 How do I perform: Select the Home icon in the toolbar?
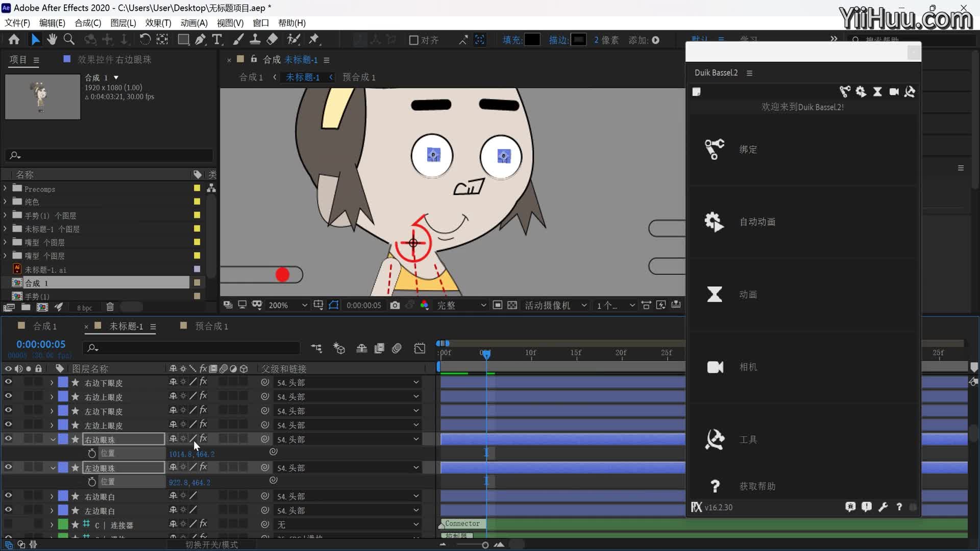coord(14,40)
